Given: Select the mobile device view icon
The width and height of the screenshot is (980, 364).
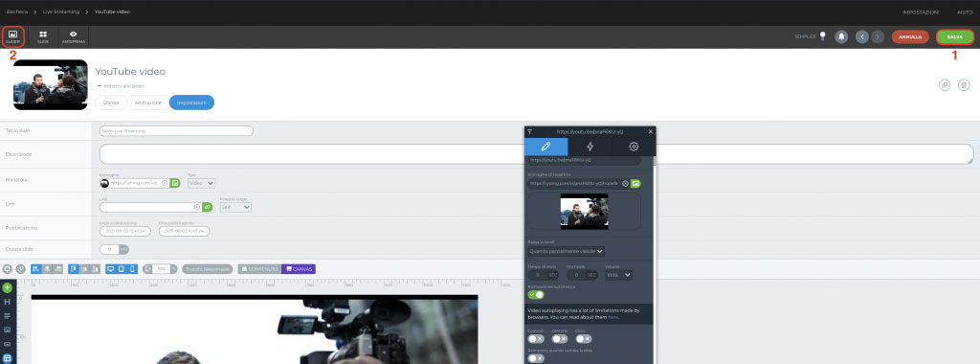Looking at the screenshot, I should [x=132, y=269].
